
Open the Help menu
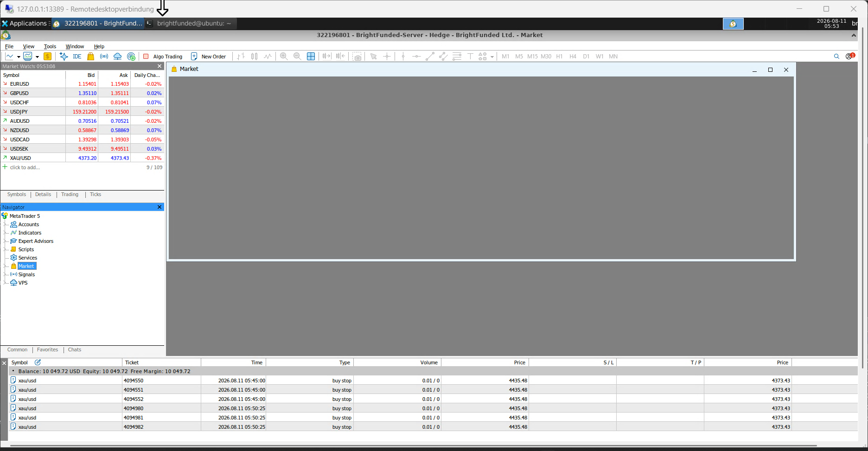pos(99,46)
